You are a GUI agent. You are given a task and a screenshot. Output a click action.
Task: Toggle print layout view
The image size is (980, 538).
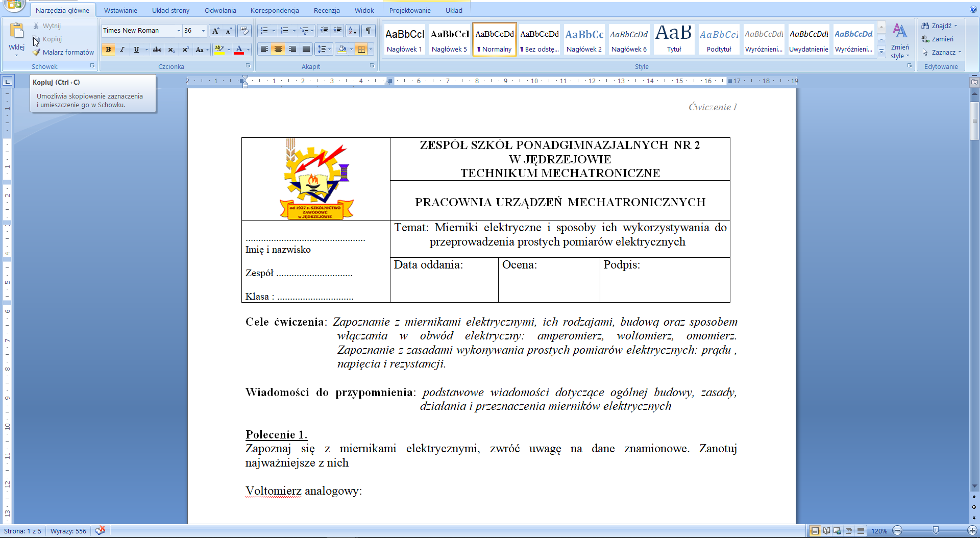[x=815, y=531]
